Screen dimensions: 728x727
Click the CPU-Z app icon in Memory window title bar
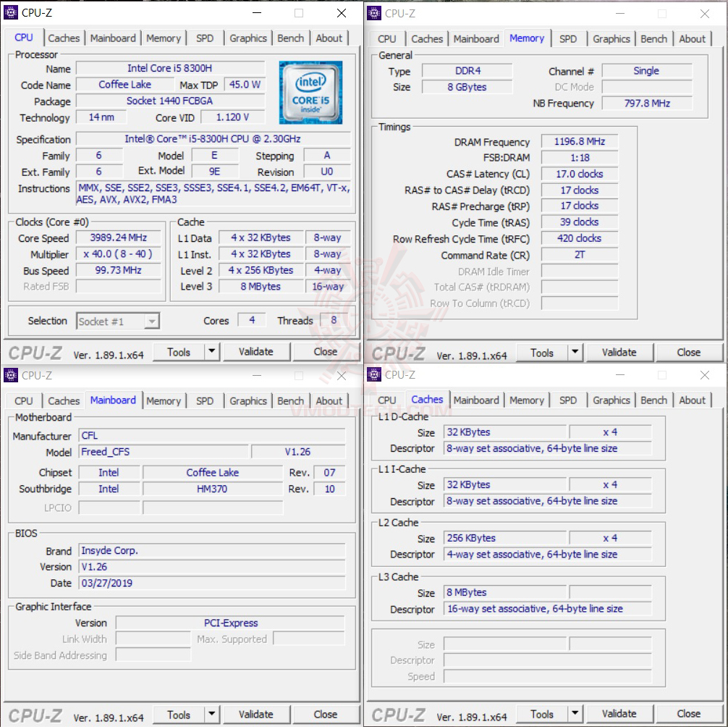click(x=373, y=14)
